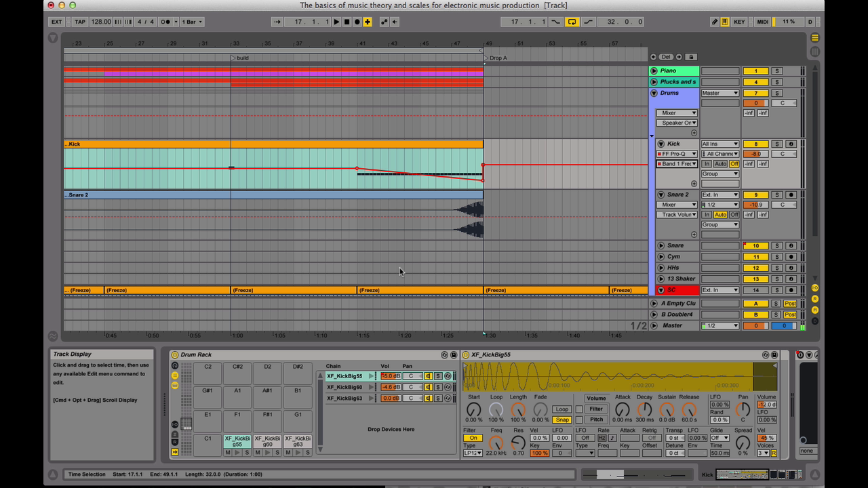Click the Simpler Decay knob
The height and width of the screenshot is (488, 868).
[644, 409]
